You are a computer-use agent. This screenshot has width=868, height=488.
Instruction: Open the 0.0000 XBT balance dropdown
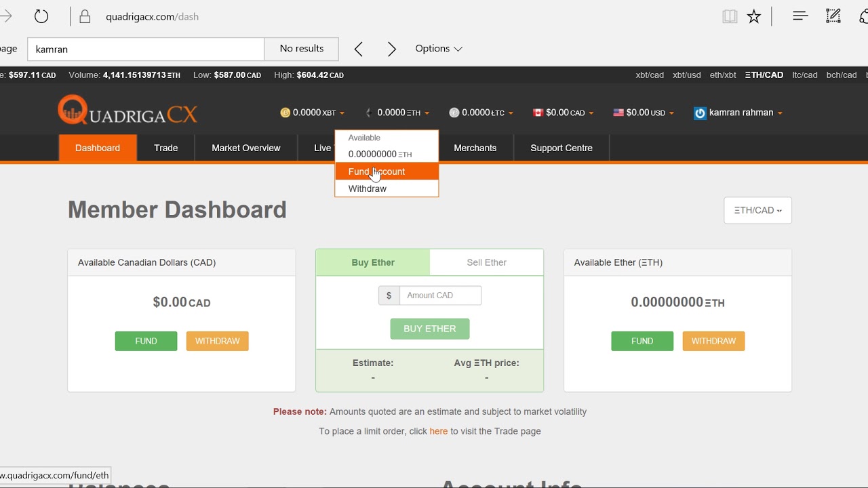click(313, 113)
